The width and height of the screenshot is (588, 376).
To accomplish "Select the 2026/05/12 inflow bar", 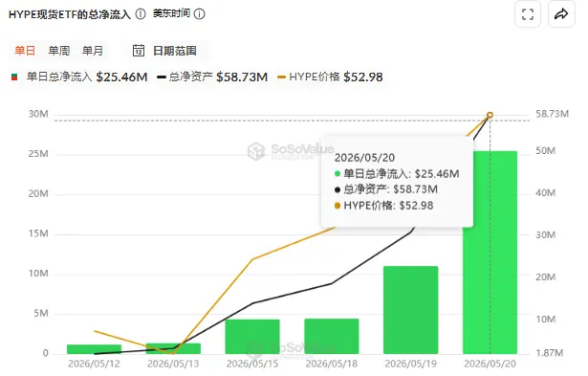I will pyautogui.click(x=94, y=349).
